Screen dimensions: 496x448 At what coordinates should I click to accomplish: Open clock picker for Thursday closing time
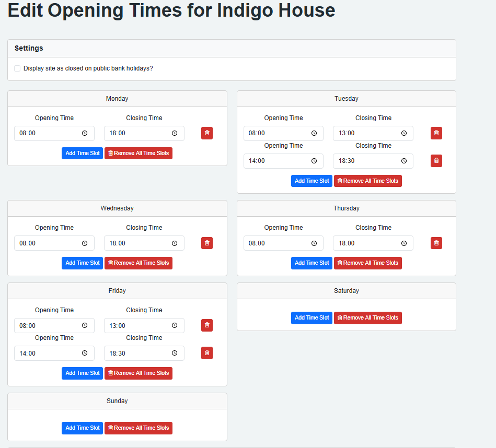tap(403, 243)
